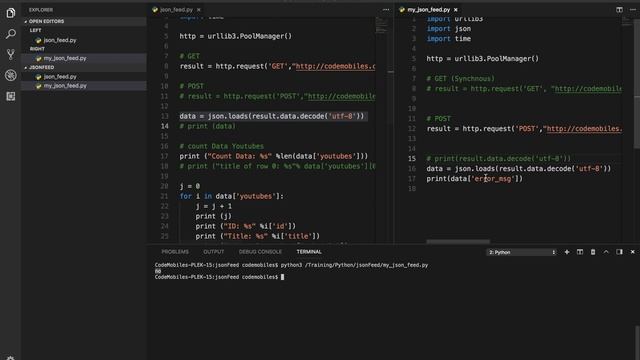
Task: Click the 'j = 0' line in left editor
Action: (x=189, y=186)
